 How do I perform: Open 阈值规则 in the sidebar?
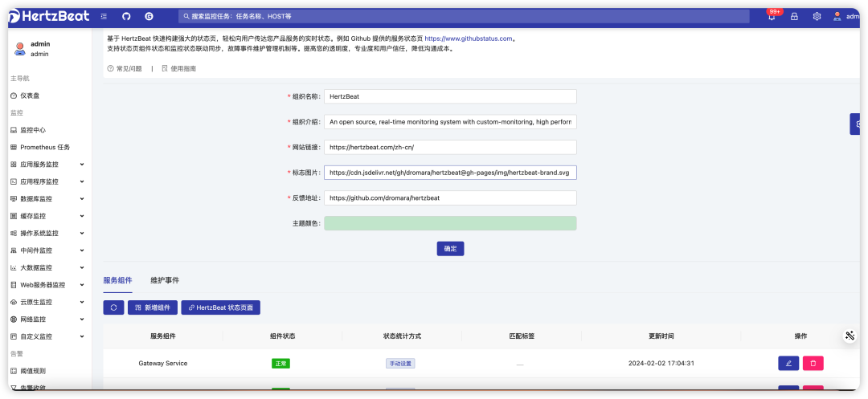(x=33, y=371)
